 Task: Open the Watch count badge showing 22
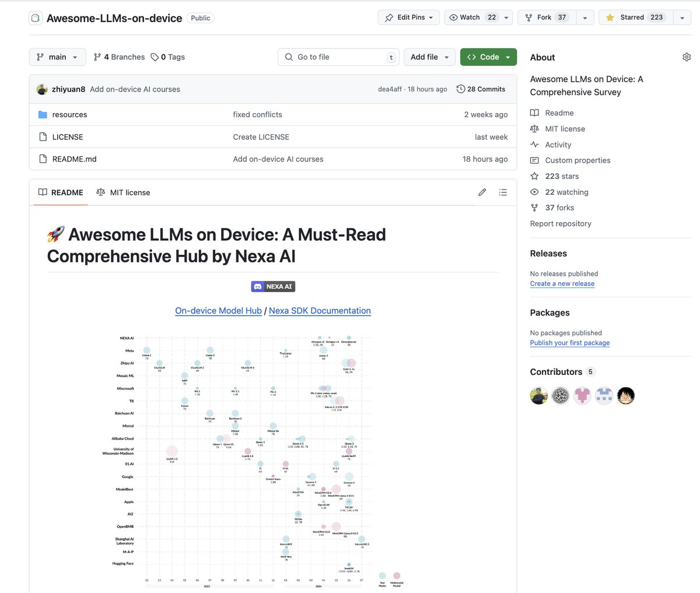coord(492,17)
